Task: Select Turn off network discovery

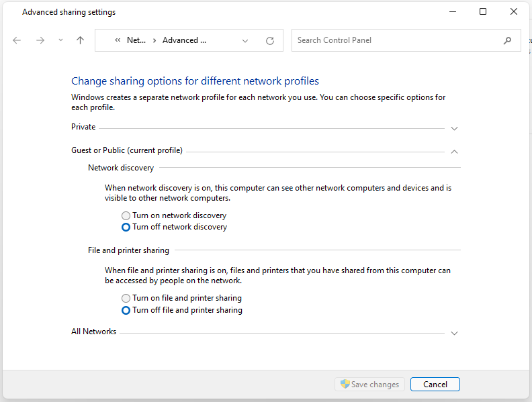Action: click(126, 227)
